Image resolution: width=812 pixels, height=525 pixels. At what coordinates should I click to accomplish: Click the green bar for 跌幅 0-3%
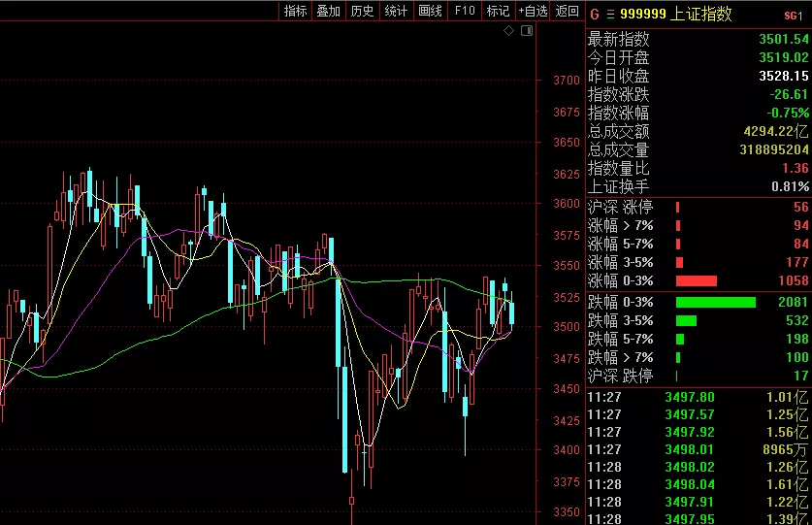click(716, 302)
